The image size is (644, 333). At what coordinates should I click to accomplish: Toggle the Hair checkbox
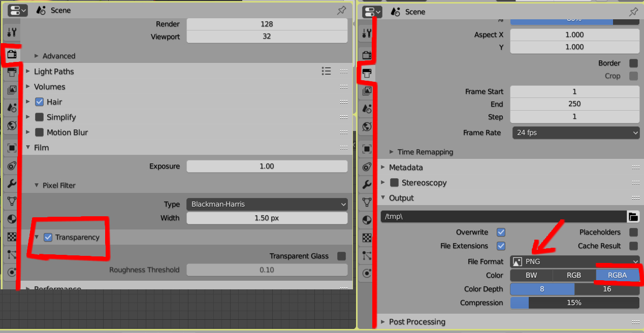[39, 102]
